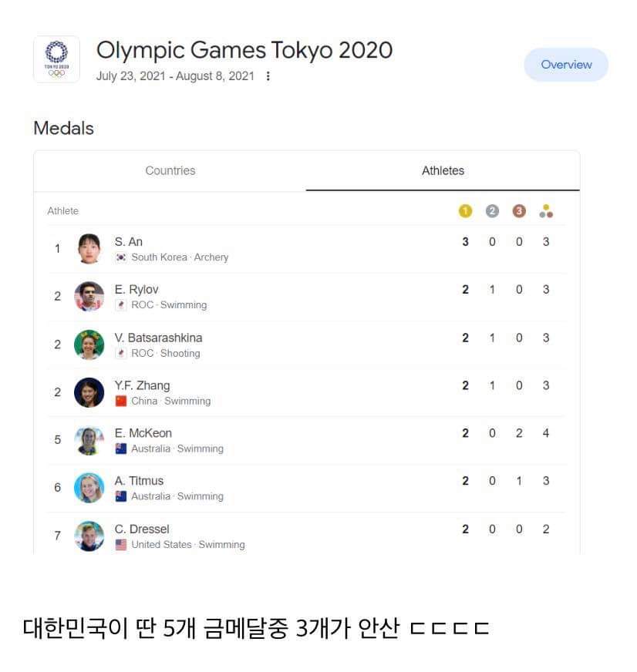Click the total medals column icon
The width and height of the screenshot is (637, 672).
tap(546, 211)
